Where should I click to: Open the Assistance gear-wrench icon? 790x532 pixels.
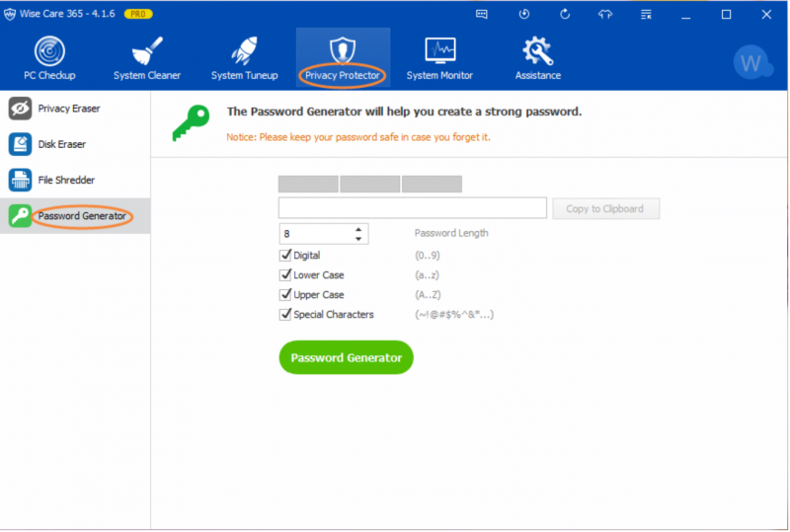[537, 51]
